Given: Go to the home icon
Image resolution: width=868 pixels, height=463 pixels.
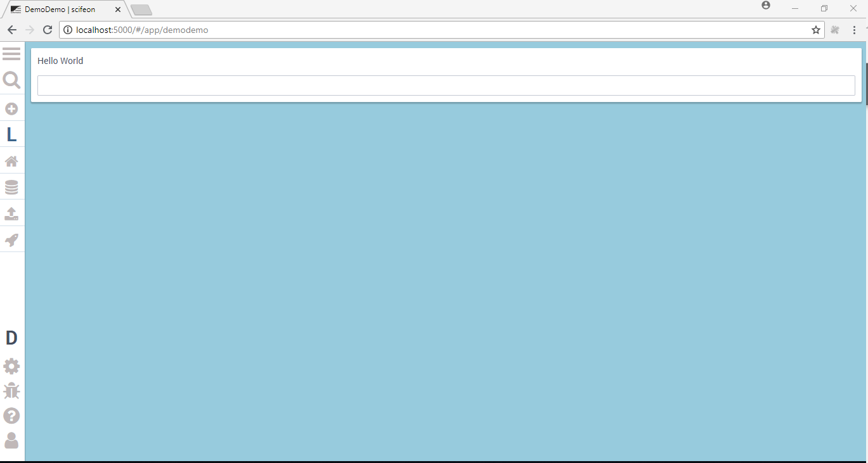Looking at the screenshot, I should point(11,161).
